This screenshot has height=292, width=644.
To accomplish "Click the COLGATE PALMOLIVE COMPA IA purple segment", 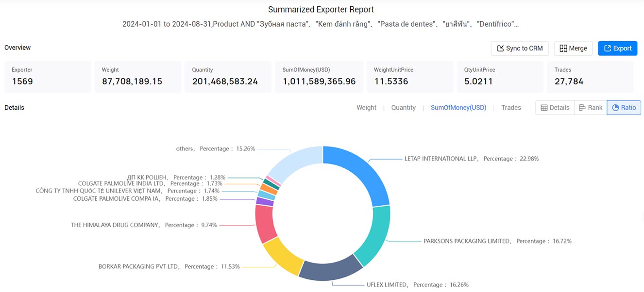I will (x=265, y=201).
